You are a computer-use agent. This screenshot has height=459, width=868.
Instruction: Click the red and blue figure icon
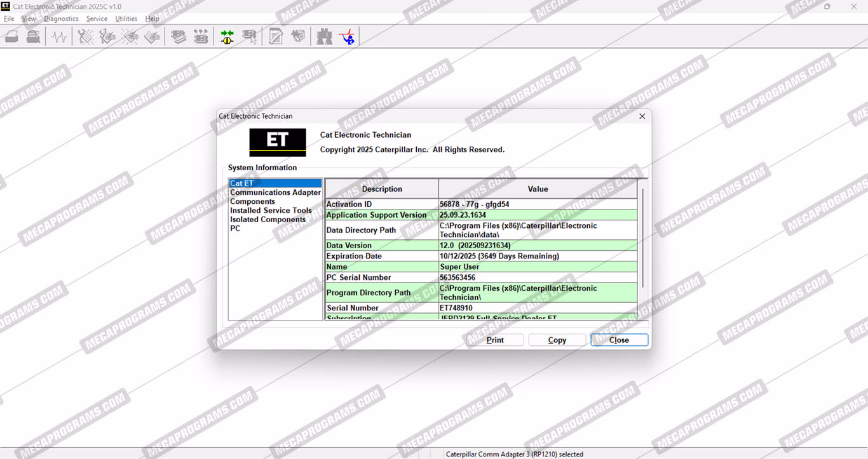(348, 37)
